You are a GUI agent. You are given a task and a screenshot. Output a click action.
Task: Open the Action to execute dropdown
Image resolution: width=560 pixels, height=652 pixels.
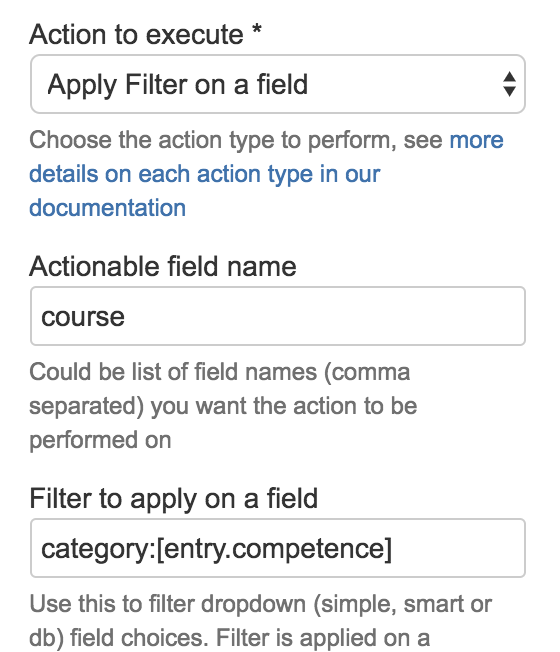click(x=278, y=84)
